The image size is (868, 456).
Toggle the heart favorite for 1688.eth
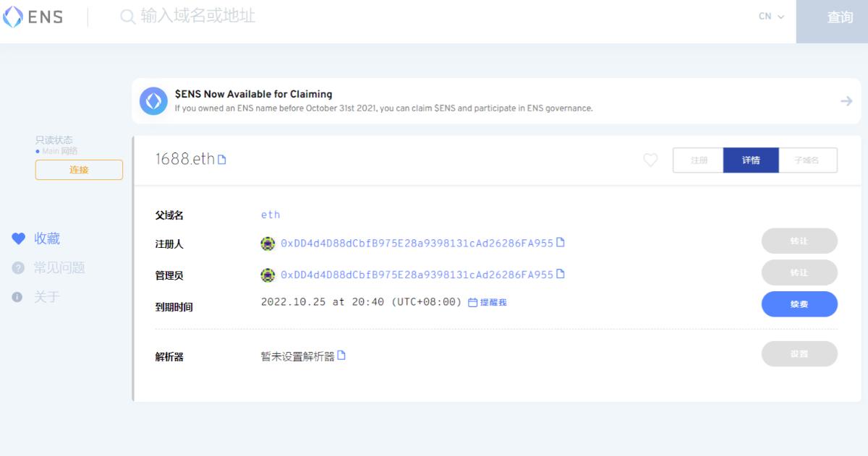[650, 160]
